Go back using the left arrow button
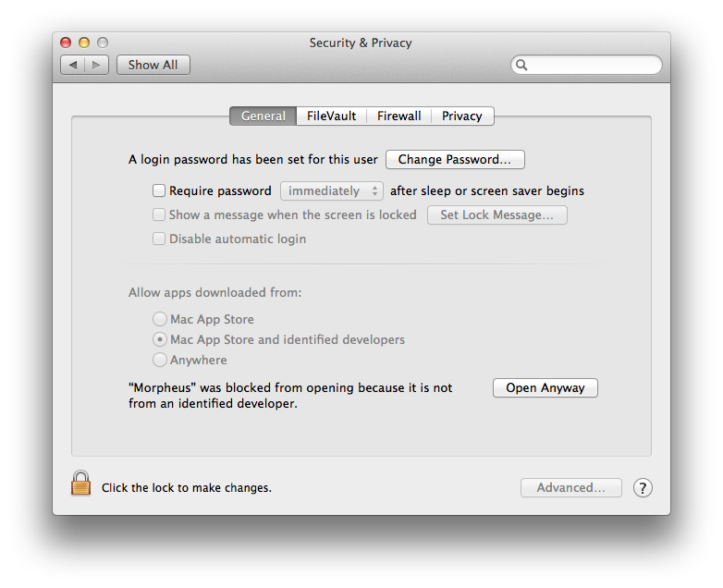This screenshot has width=723, height=588. [x=73, y=65]
